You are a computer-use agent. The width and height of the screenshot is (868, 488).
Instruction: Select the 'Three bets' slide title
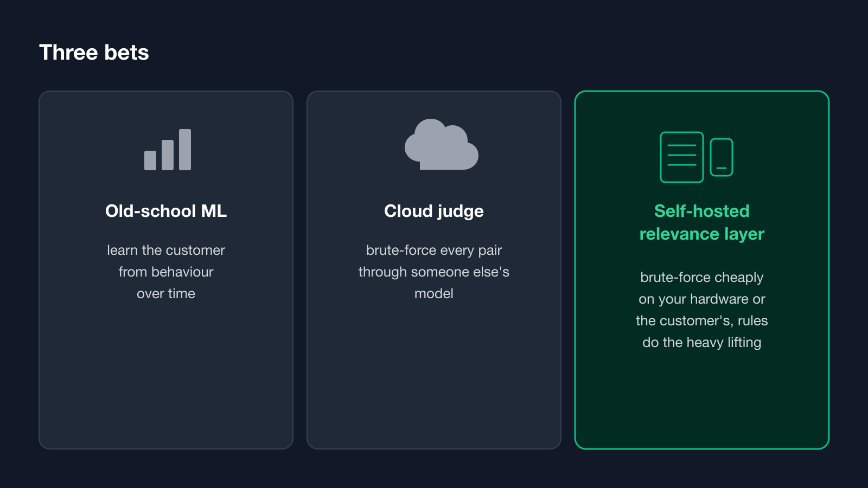coord(94,53)
